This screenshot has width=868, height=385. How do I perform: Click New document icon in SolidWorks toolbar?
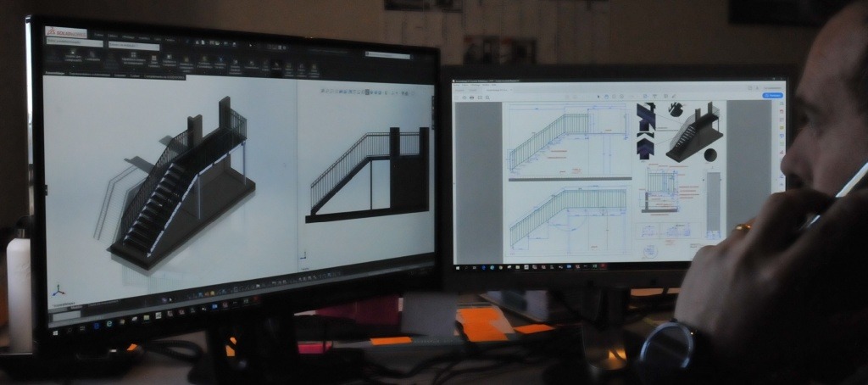203,42
